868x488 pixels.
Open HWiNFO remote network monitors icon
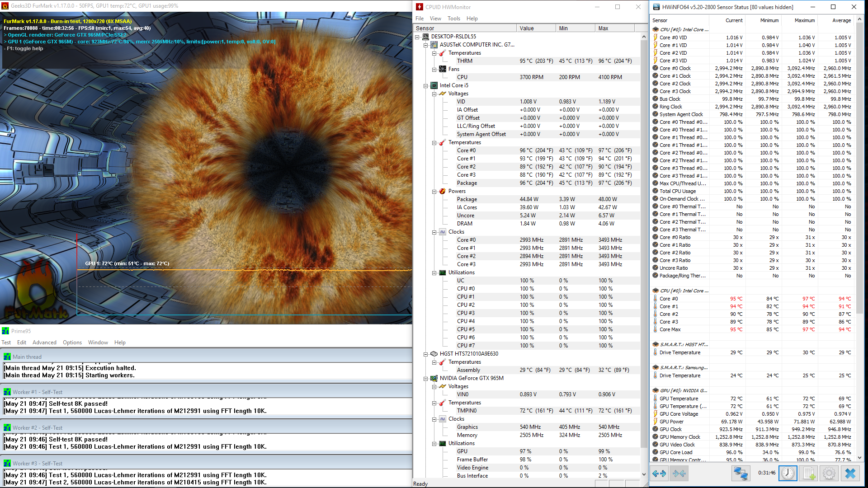[x=741, y=473]
